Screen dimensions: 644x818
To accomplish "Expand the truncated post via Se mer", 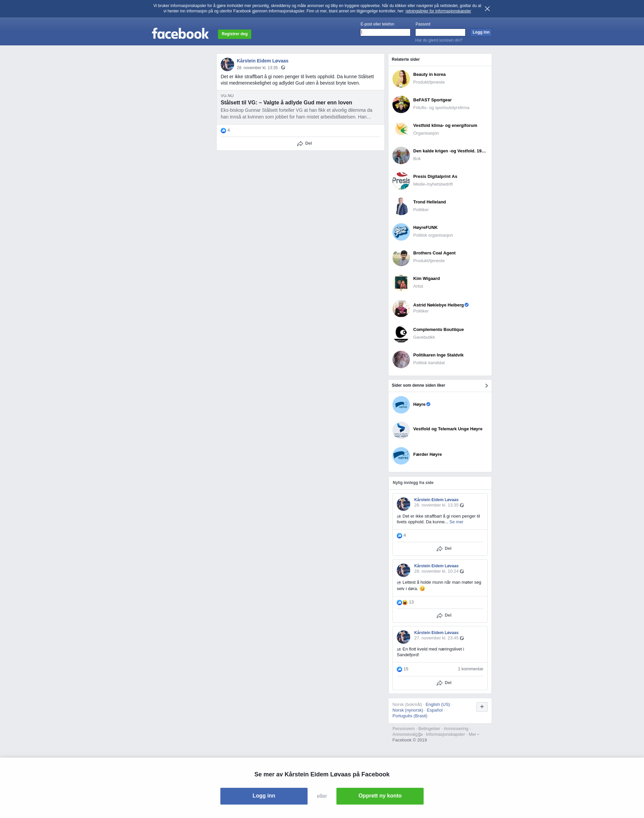I will pyautogui.click(x=456, y=522).
